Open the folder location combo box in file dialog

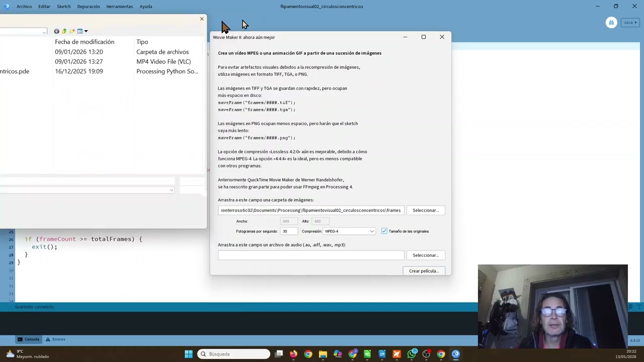point(24,32)
